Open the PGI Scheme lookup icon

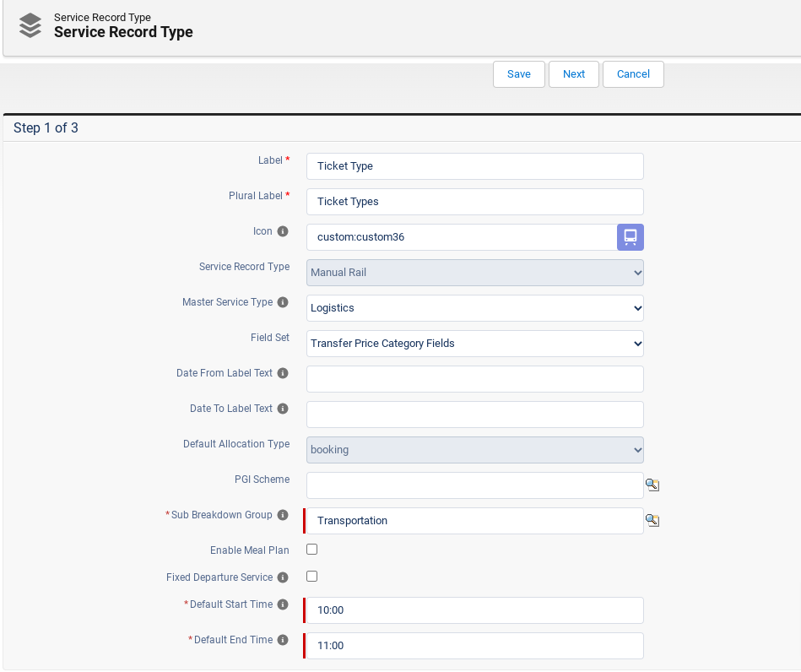click(x=652, y=485)
